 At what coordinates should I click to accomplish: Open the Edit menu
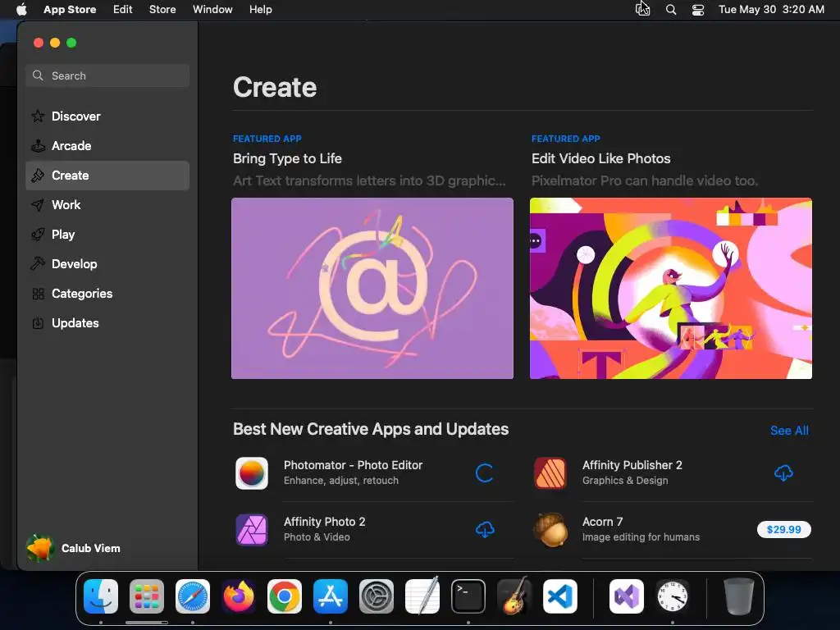123,9
